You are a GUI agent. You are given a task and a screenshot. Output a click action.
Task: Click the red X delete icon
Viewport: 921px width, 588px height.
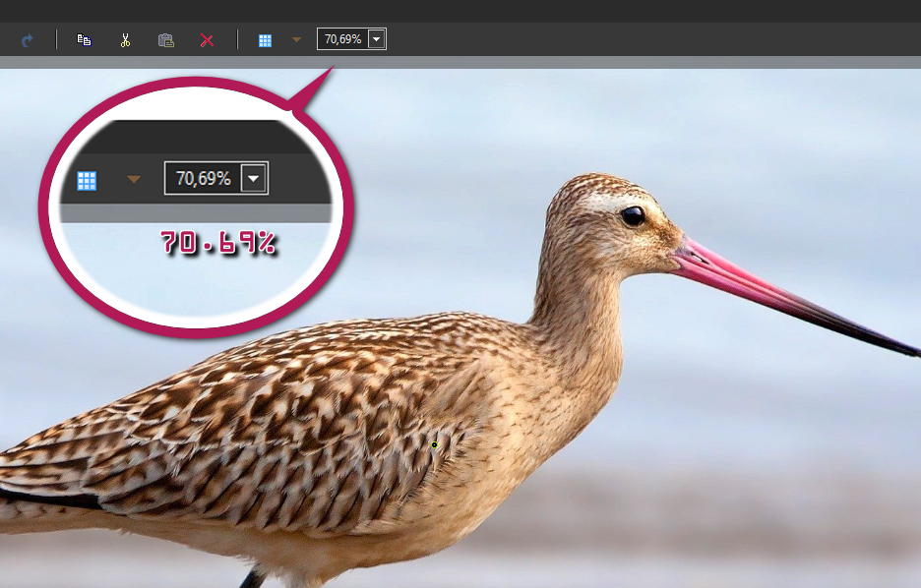coord(207,40)
